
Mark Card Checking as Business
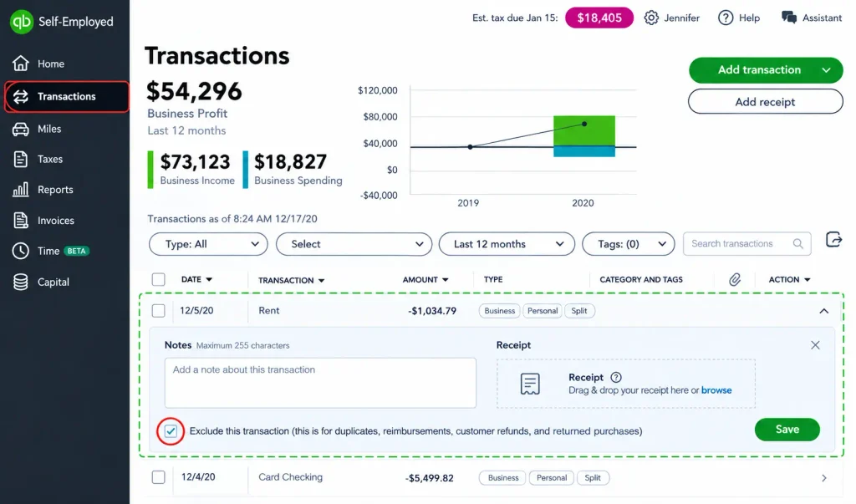coord(502,478)
